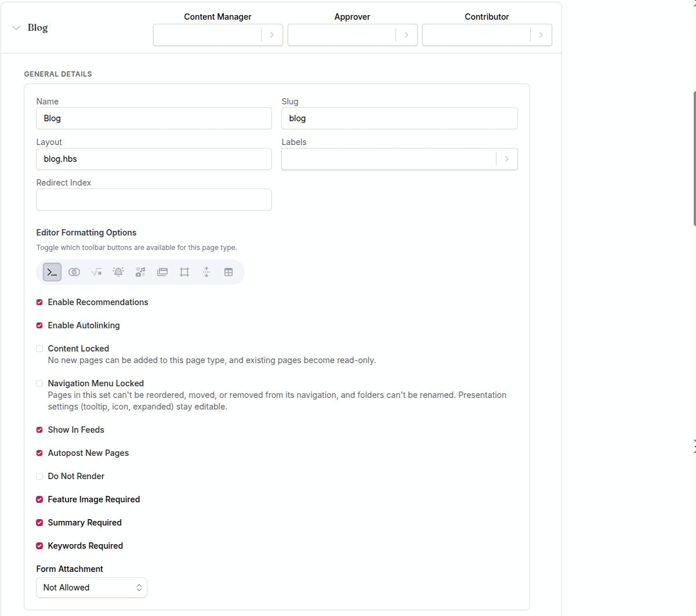The height and width of the screenshot is (616, 696).
Task: Uncheck Summary Required
Action: 39,523
